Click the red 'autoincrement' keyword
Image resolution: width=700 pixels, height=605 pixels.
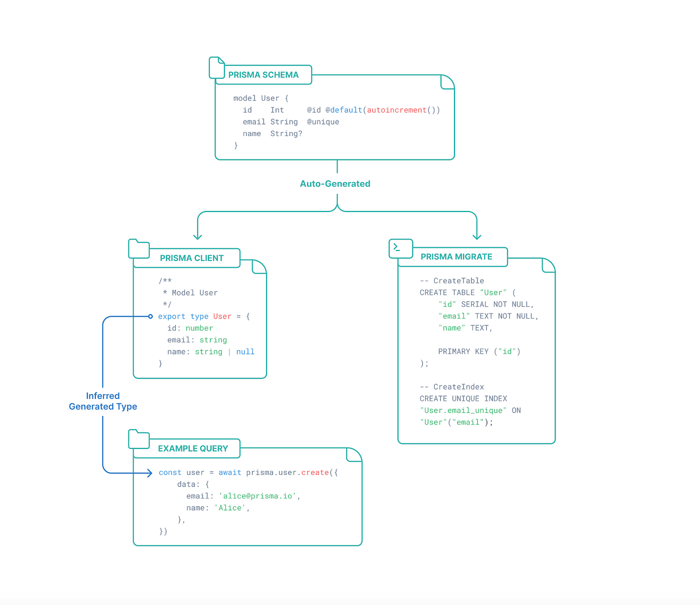397,110
